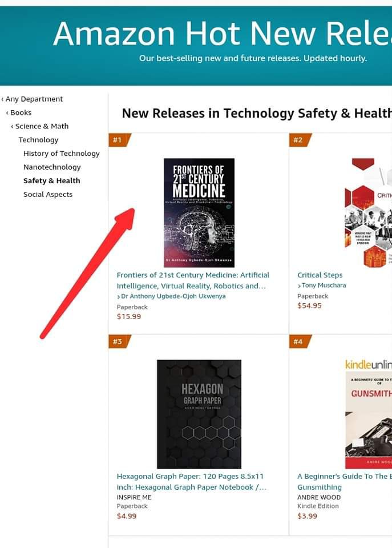Open Hexagon Graph Paper cover image
This screenshot has width=392, height=548.
(x=199, y=414)
